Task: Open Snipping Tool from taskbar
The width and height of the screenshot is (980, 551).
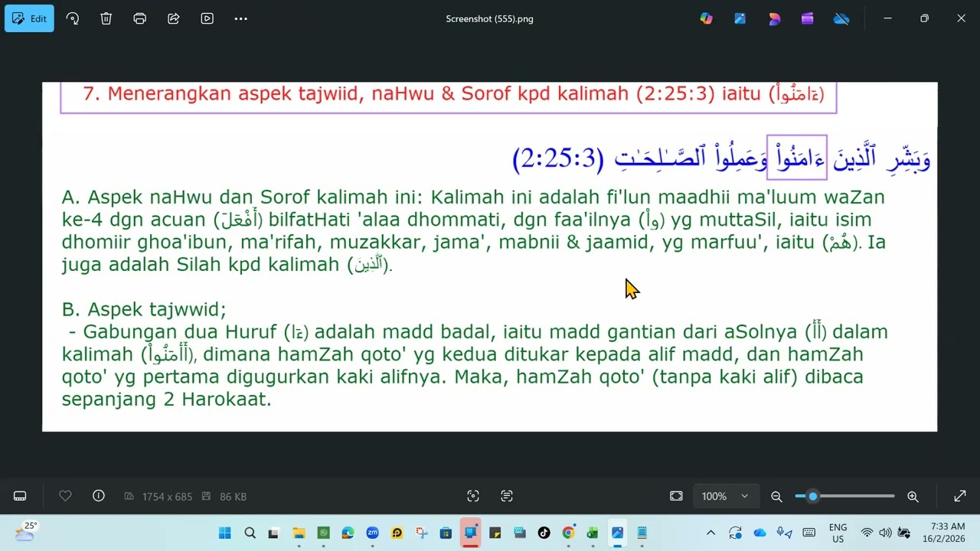Action: [x=421, y=533]
